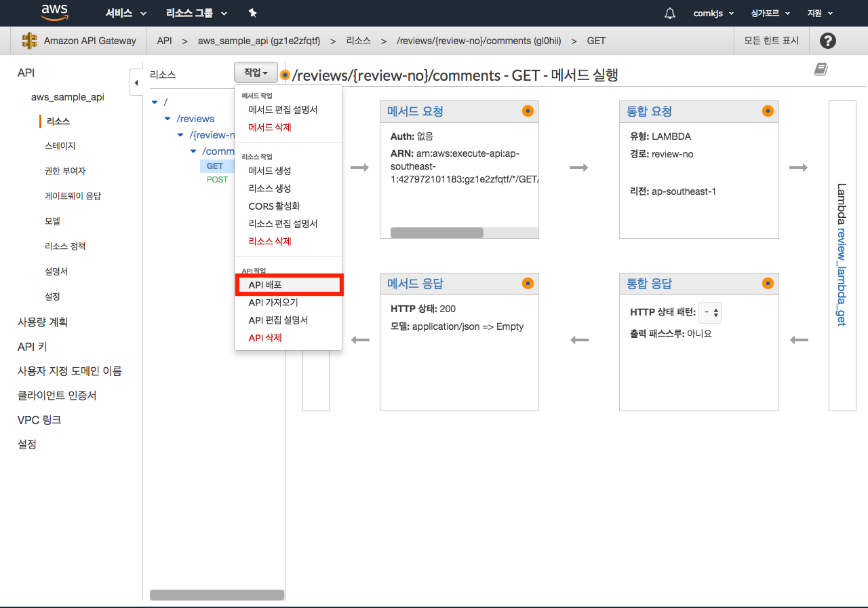Click the help question mark icon
This screenshot has height=608, width=868.
(x=827, y=41)
